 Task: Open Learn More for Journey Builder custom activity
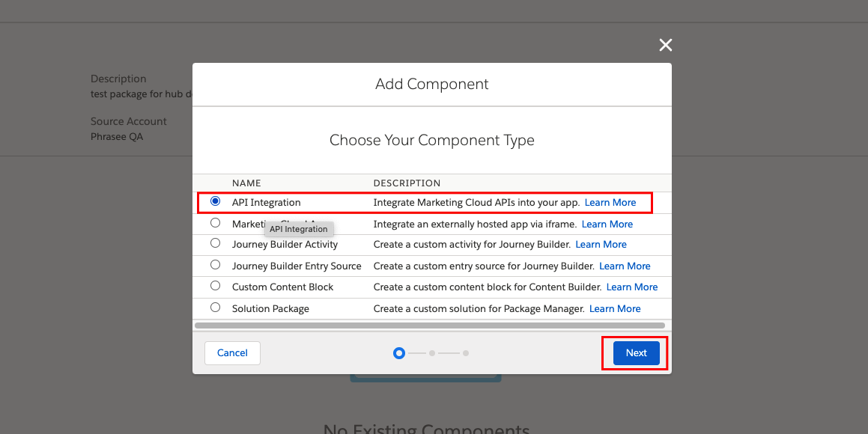pyautogui.click(x=601, y=245)
